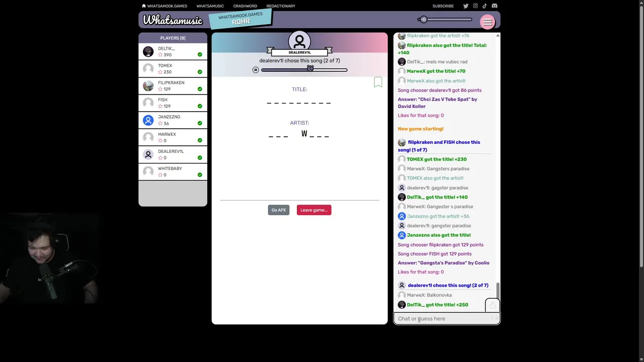The width and height of the screenshot is (644, 362).
Task: Click green check beside DEALEREV1L
Action: coord(200,158)
